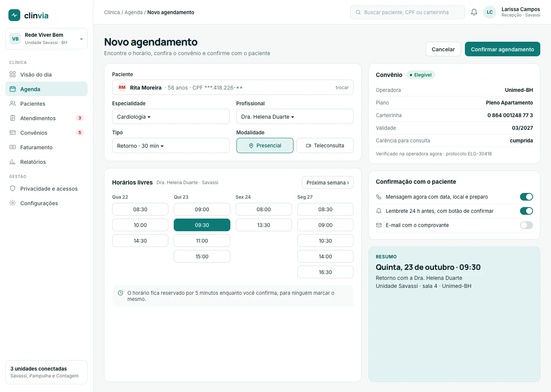Click the 3 unidades conectadas card
Image resolution: width=551 pixels, height=392 pixels.
[x=46, y=372]
